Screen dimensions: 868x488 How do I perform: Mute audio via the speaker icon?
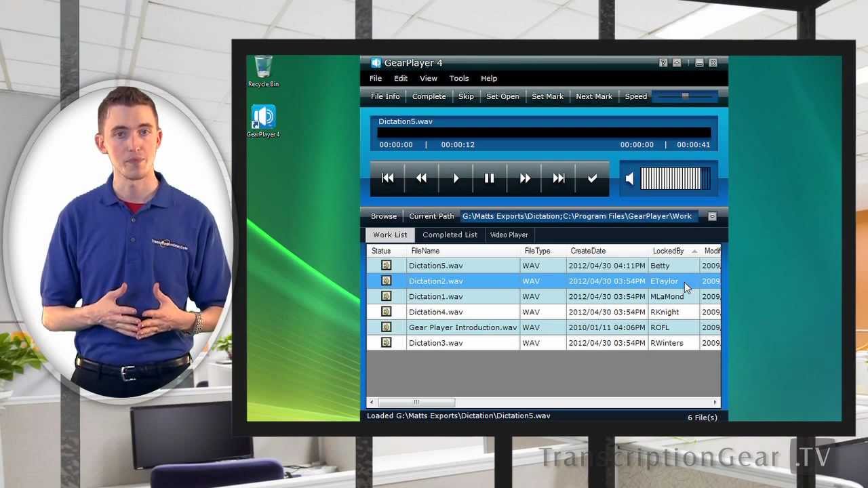point(630,178)
